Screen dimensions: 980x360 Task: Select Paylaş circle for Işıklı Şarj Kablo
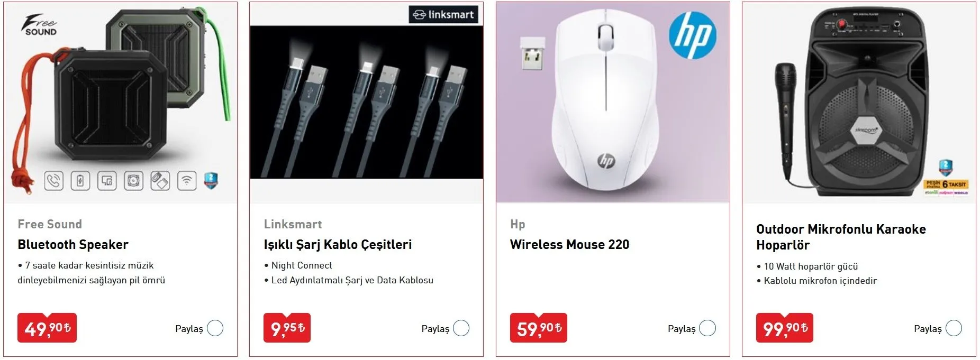click(461, 328)
